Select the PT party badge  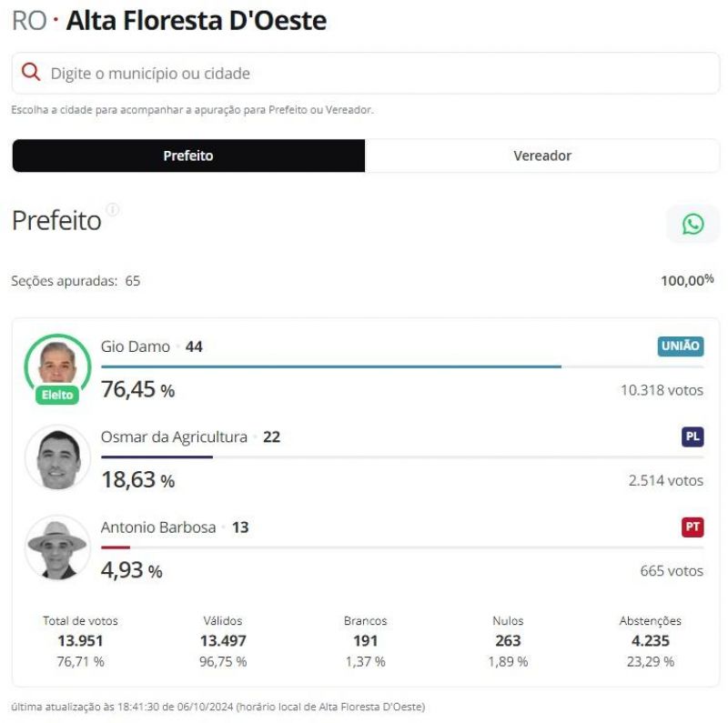coord(692,527)
